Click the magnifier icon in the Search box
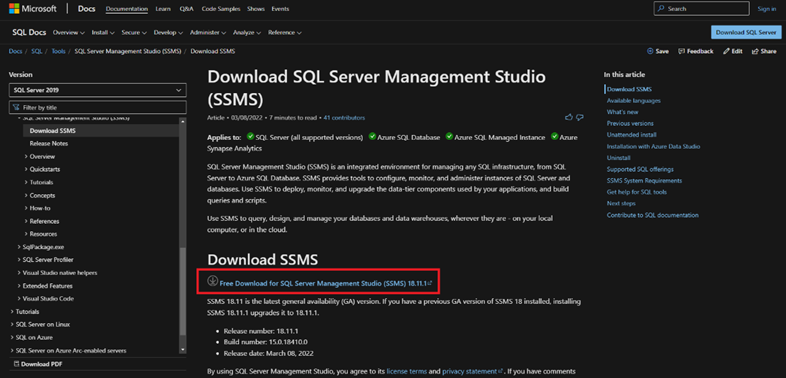The width and height of the screenshot is (786, 378). click(662, 9)
